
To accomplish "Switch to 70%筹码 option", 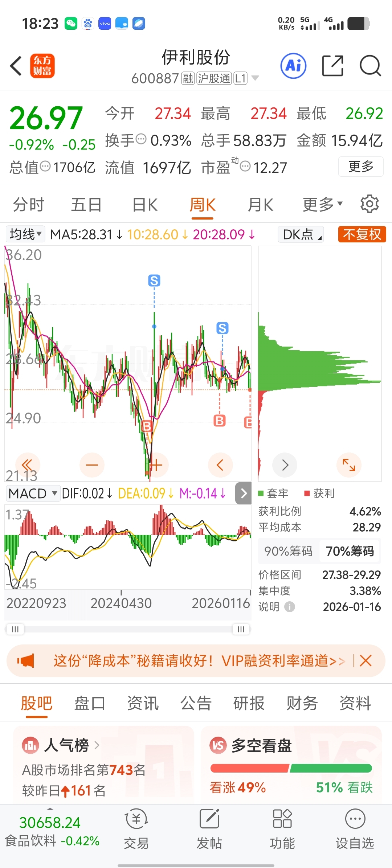I will tap(350, 551).
